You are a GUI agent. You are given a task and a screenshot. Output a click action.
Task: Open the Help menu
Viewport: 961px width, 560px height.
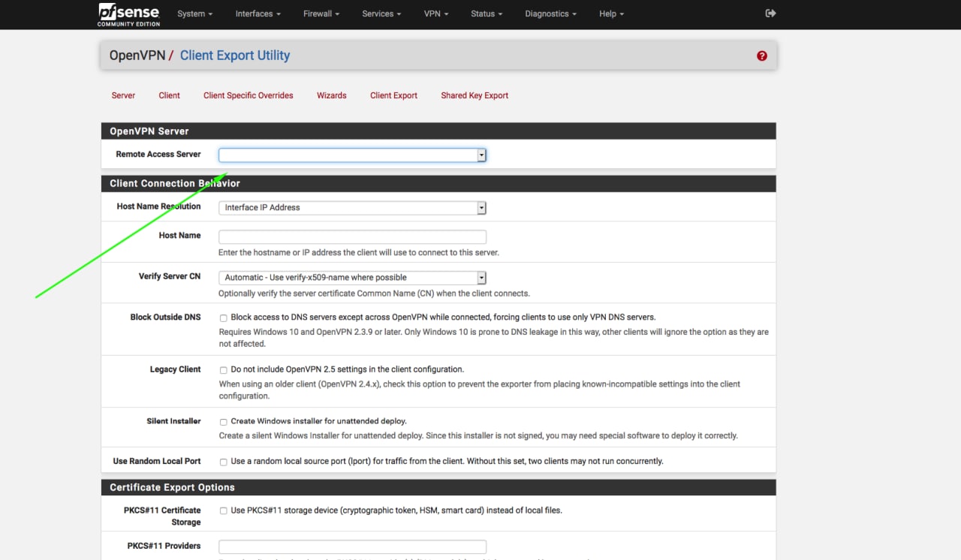611,14
